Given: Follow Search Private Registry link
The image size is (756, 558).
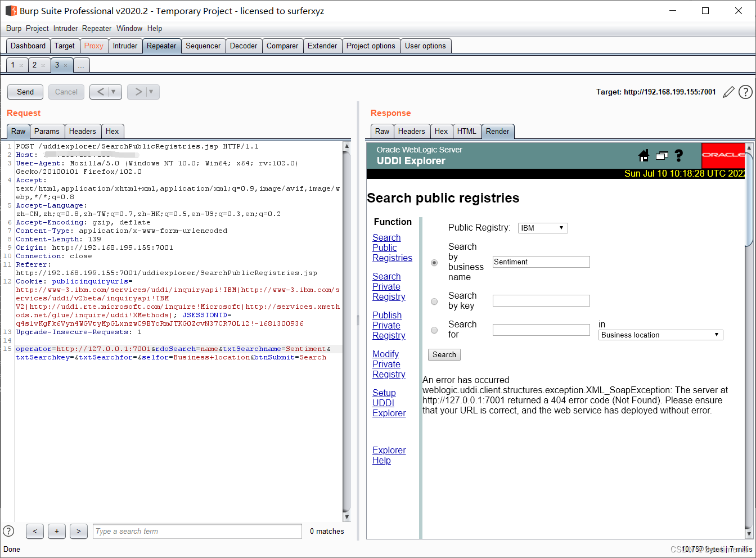Looking at the screenshot, I should [389, 286].
